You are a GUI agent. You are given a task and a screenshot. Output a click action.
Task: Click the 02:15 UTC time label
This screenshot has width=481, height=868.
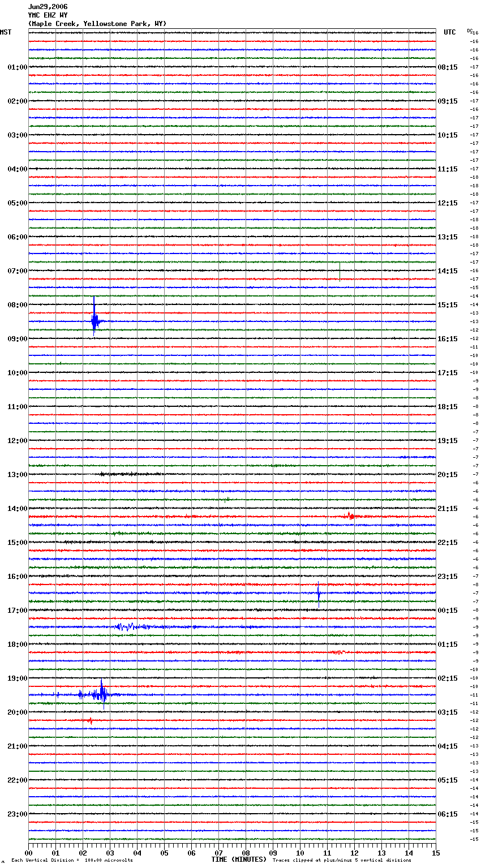click(x=448, y=678)
